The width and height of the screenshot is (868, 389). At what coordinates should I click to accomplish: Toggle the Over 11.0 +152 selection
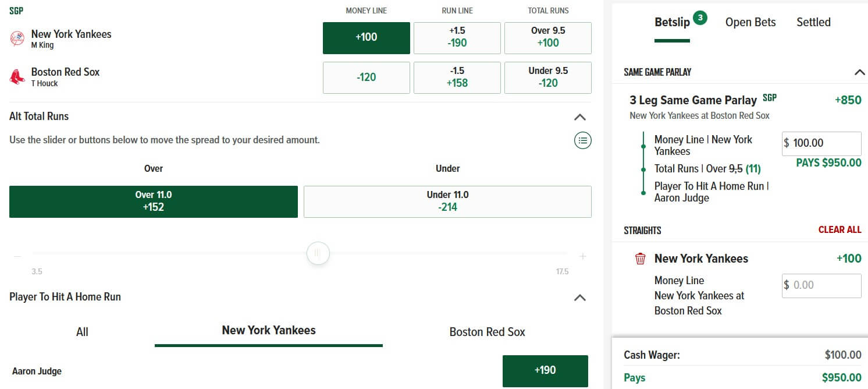pos(154,201)
